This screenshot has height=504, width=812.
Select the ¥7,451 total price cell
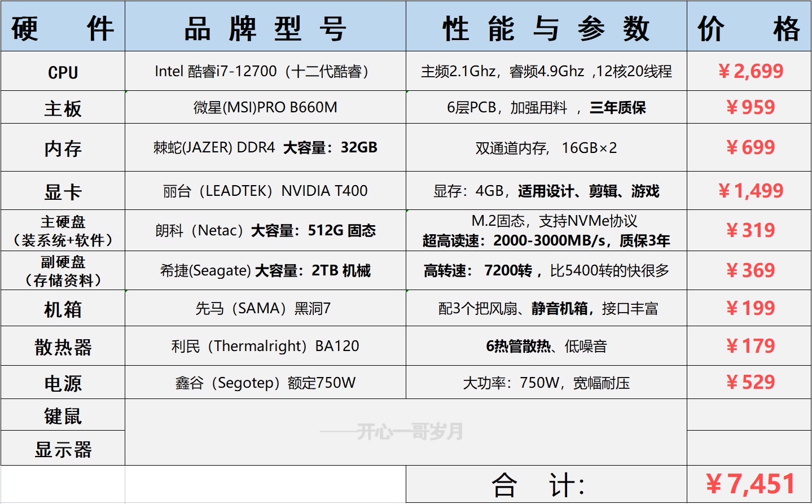749,484
